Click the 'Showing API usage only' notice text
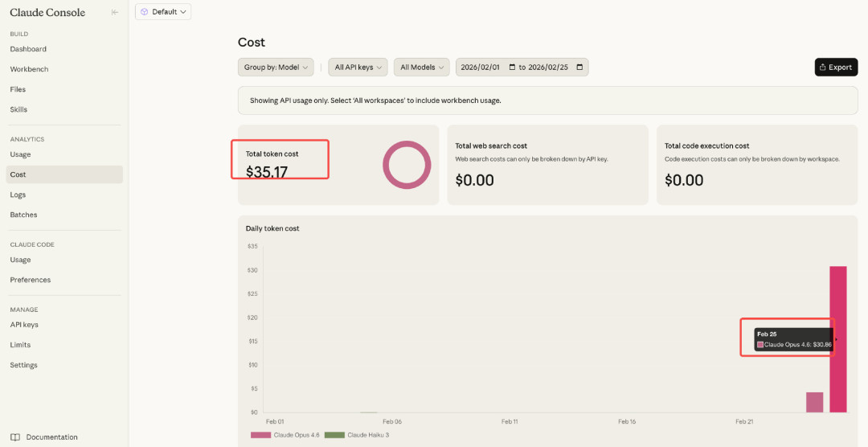 (375, 100)
